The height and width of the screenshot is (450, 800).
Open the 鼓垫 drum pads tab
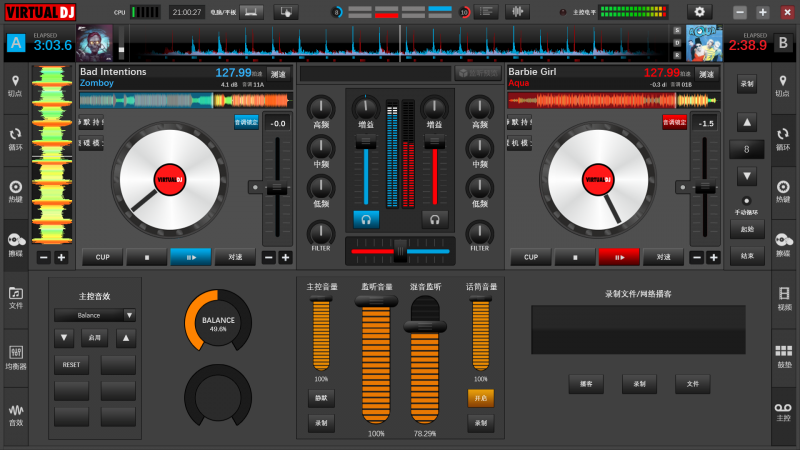point(784,357)
